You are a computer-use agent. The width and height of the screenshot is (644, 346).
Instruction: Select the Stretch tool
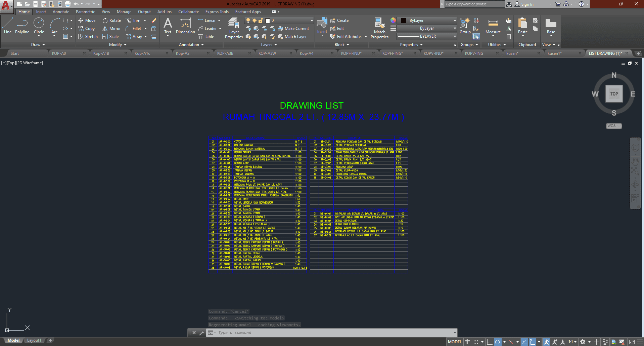point(88,37)
